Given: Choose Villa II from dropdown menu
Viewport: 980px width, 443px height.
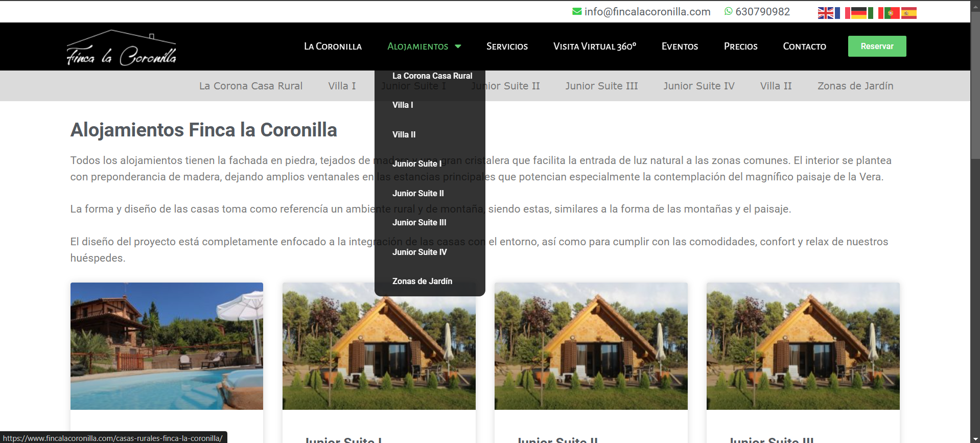Looking at the screenshot, I should (x=404, y=134).
